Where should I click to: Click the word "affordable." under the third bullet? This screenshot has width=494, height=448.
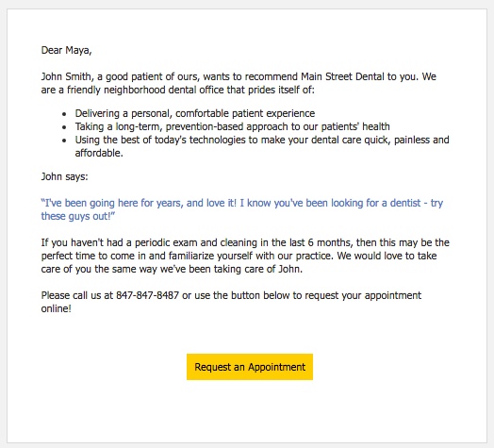(99, 153)
